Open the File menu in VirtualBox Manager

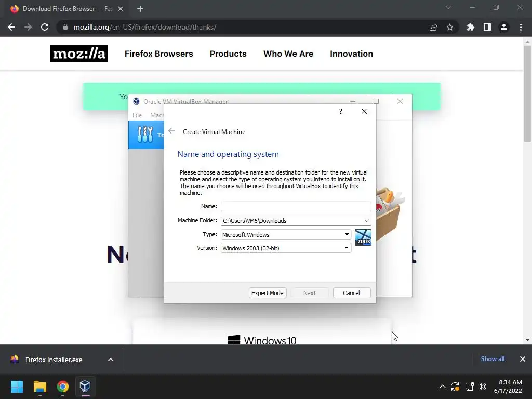(137, 115)
